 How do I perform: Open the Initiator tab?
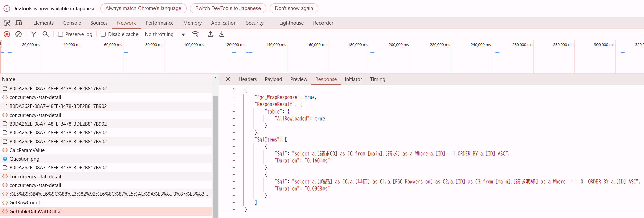[x=353, y=79]
